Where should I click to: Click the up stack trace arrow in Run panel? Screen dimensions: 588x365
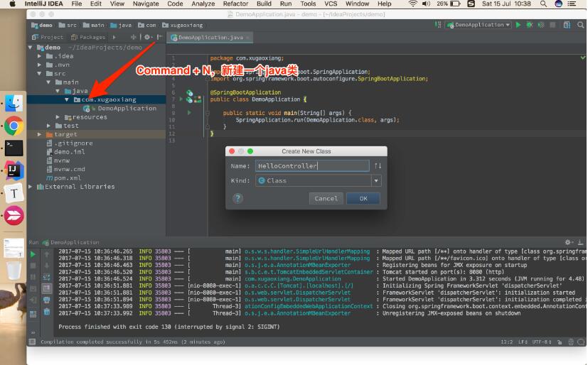(46, 254)
